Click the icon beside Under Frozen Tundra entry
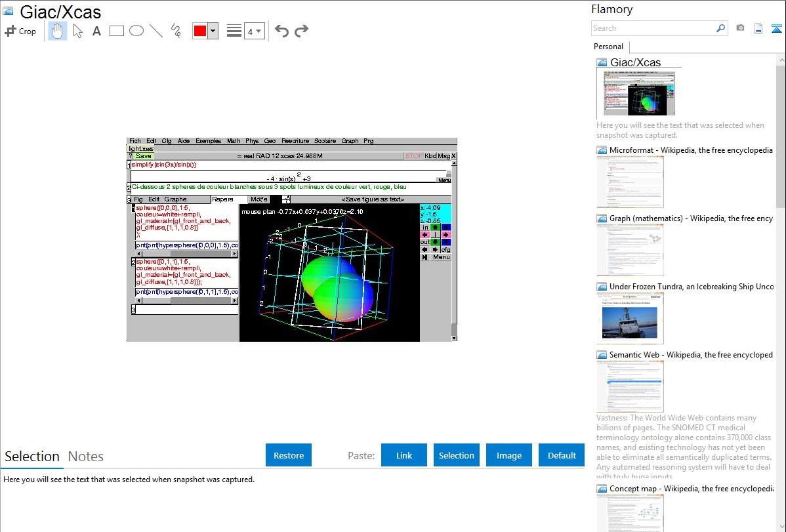This screenshot has height=532, width=786. [x=602, y=286]
